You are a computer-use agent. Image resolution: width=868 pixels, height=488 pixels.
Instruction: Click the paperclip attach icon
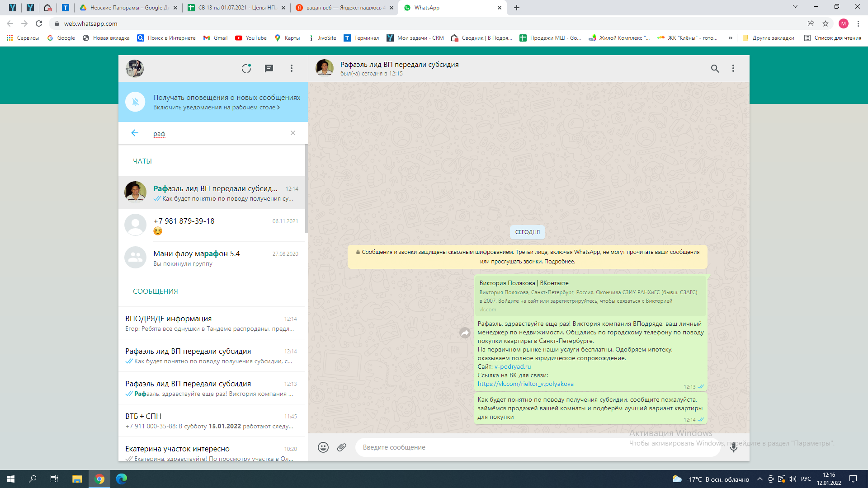tap(342, 447)
